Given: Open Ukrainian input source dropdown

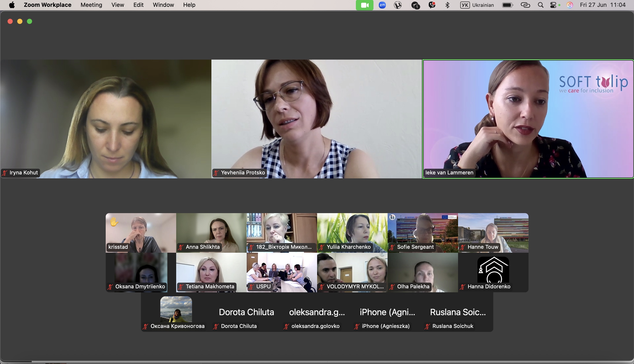Looking at the screenshot, I should click(x=477, y=5).
